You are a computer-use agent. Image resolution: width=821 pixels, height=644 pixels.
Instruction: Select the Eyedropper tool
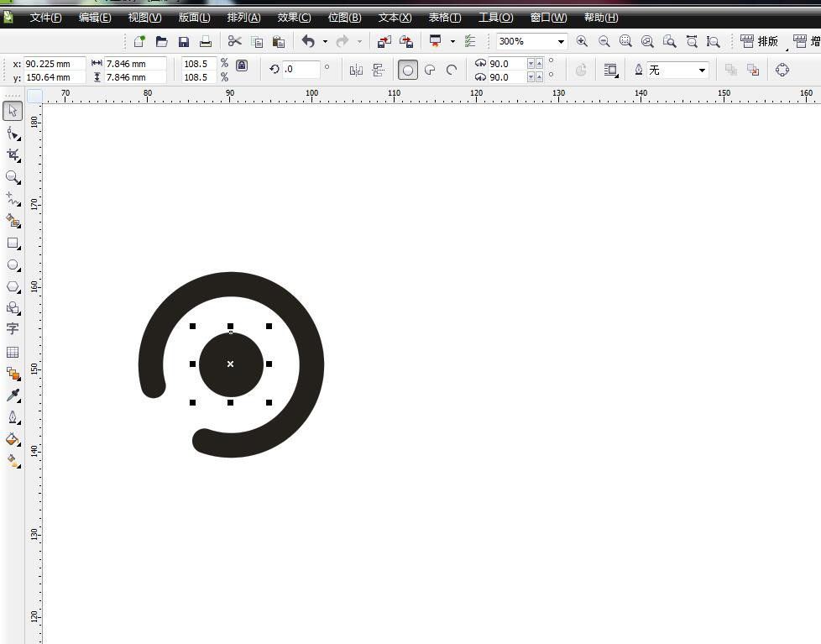tap(13, 395)
